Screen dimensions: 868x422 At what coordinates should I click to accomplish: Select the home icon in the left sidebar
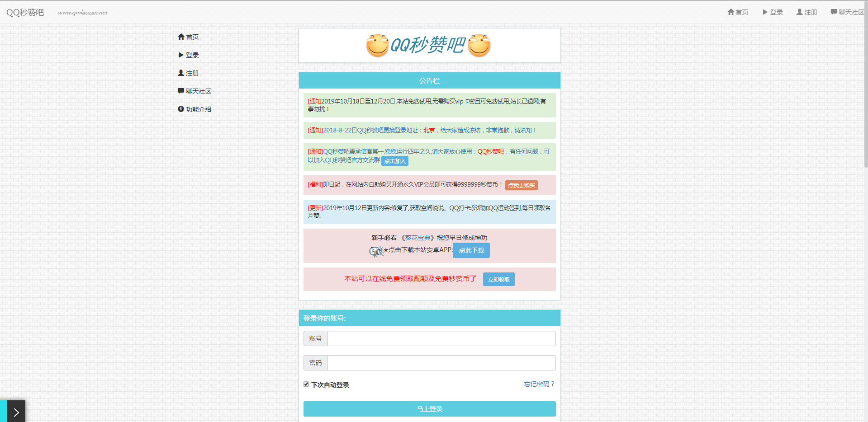coord(181,37)
